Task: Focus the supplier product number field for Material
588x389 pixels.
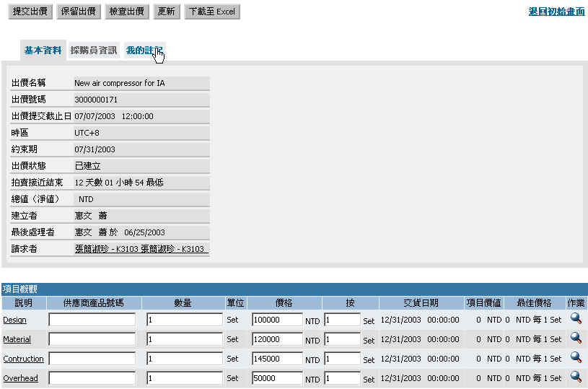Action: click(92, 338)
